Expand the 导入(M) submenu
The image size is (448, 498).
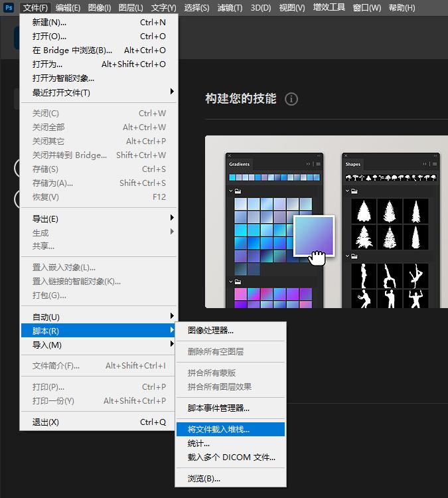tap(99, 345)
